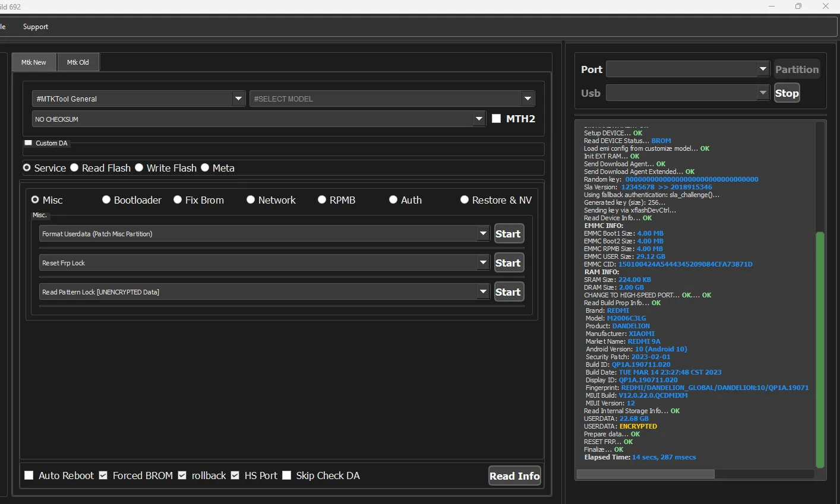Image resolution: width=840 pixels, height=504 pixels.
Task: Click the log horizontal scrollbar thumb
Action: pos(646,474)
